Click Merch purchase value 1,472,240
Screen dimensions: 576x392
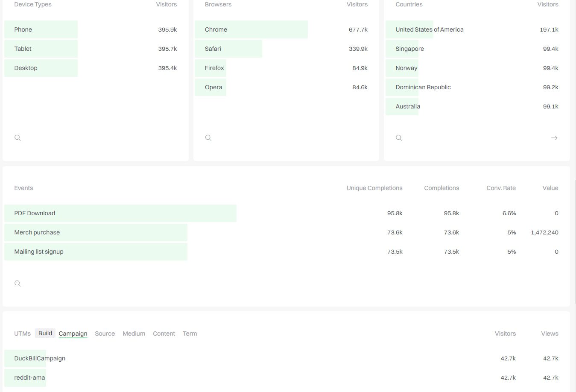(544, 232)
